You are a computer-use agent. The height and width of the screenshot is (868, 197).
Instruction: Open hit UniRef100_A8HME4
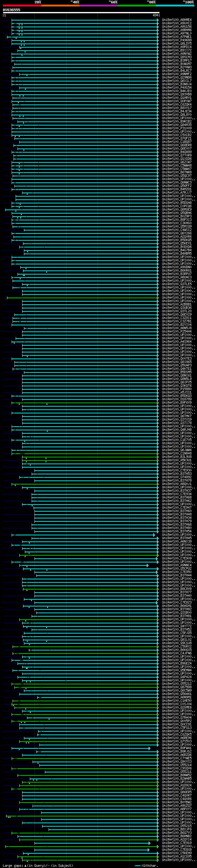click(x=177, y=20)
